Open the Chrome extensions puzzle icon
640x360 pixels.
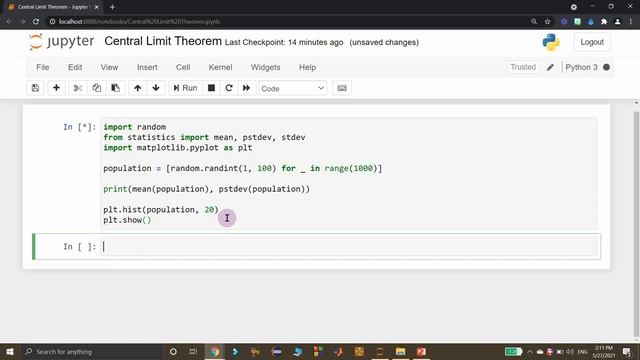click(604, 22)
